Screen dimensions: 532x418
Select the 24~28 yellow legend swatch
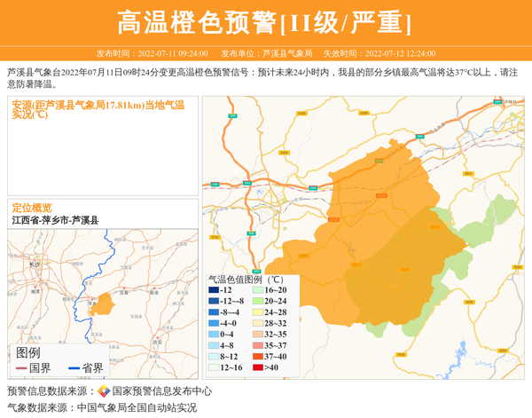click(256, 312)
